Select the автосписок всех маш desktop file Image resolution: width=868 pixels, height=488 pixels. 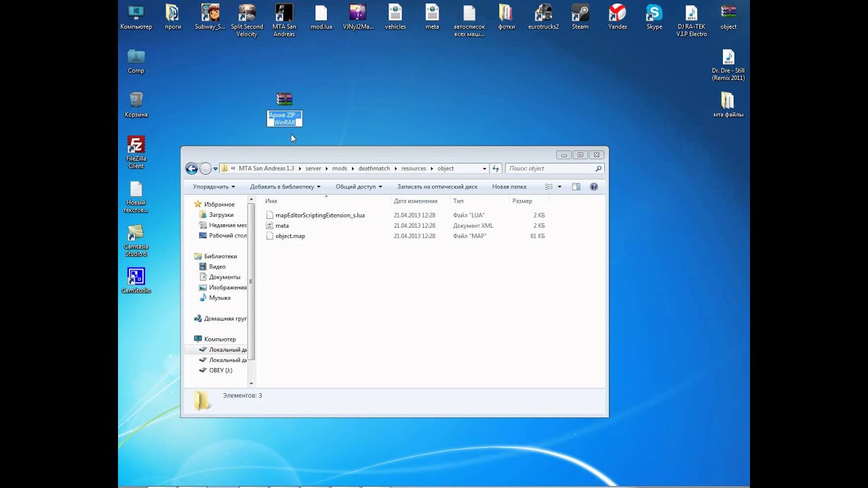click(469, 20)
